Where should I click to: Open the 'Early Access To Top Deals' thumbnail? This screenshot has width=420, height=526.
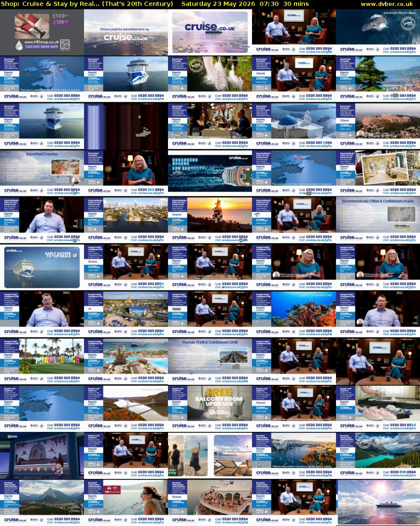point(42,268)
